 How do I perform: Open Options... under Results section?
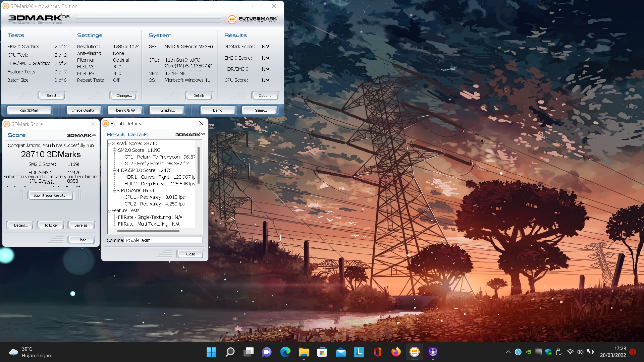[x=265, y=96]
